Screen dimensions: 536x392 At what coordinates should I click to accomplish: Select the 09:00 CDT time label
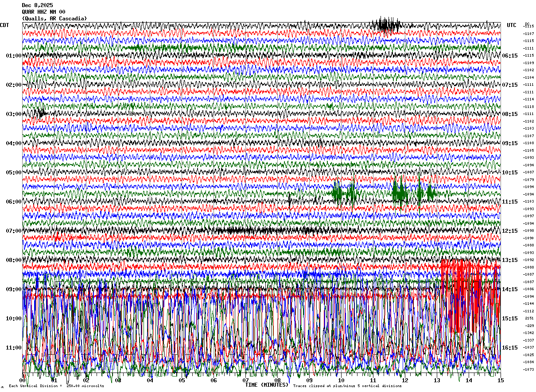click(14, 289)
